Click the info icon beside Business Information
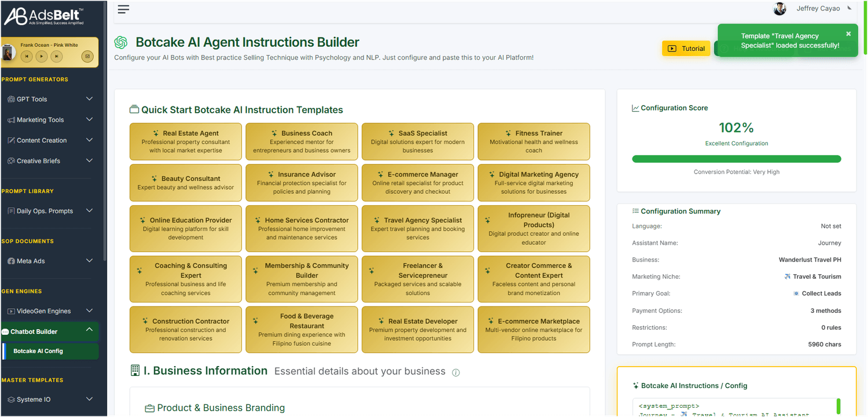Screen dimensions: 868x417 click(455, 372)
